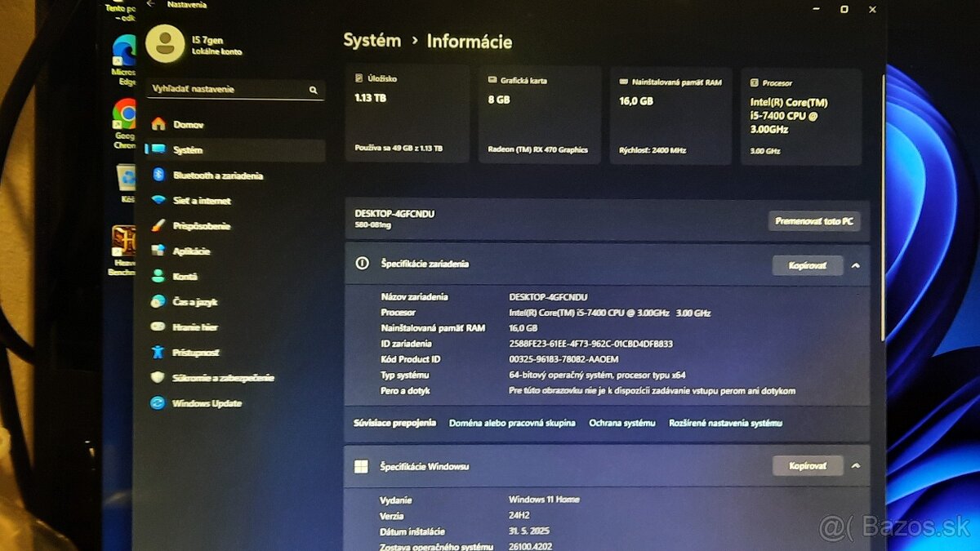Open the Grafická karta card
Viewport: 980px width, 551px height.
(x=540, y=115)
